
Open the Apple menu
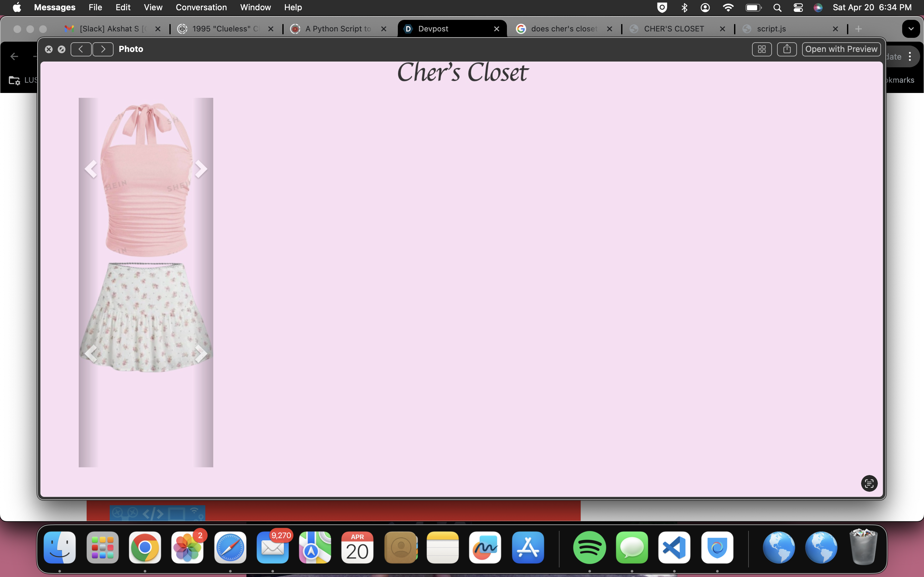pos(16,7)
